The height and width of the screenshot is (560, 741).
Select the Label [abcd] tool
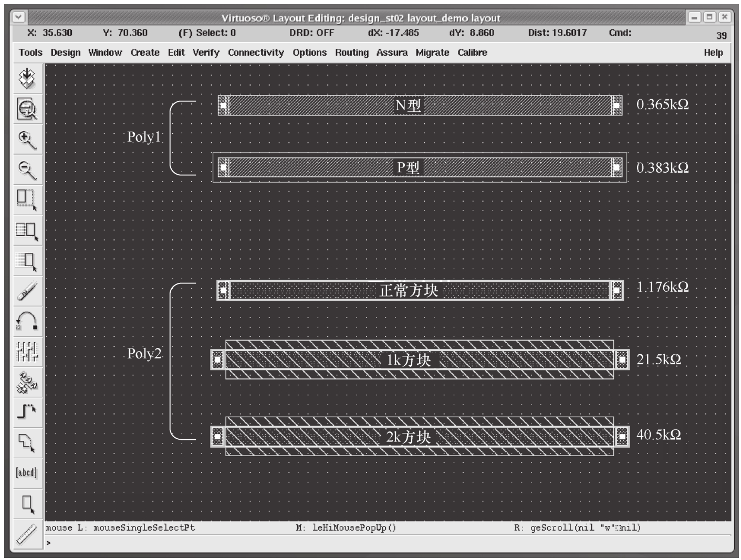[x=27, y=472]
